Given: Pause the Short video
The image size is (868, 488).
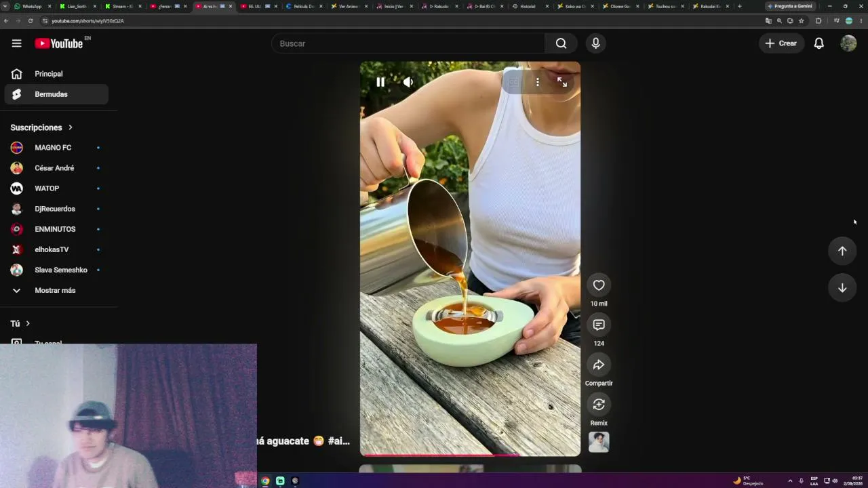Looking at the screenshot, I should 380,82.
